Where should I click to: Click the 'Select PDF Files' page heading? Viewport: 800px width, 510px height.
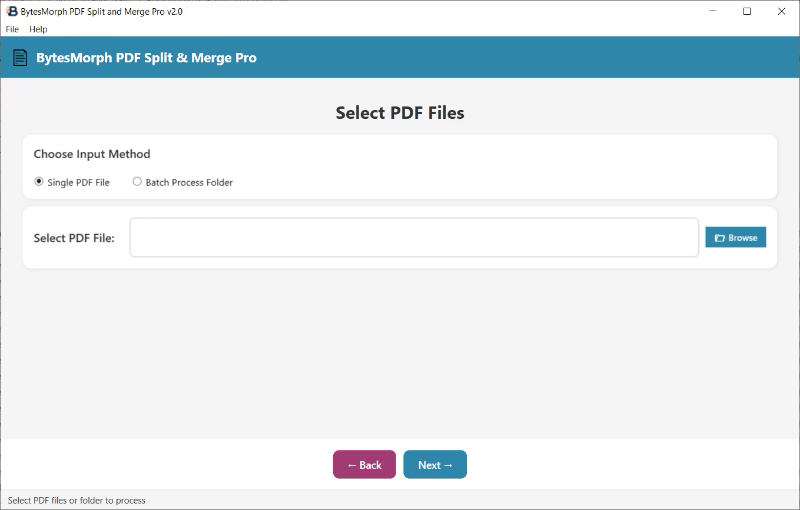pos(400,113)
